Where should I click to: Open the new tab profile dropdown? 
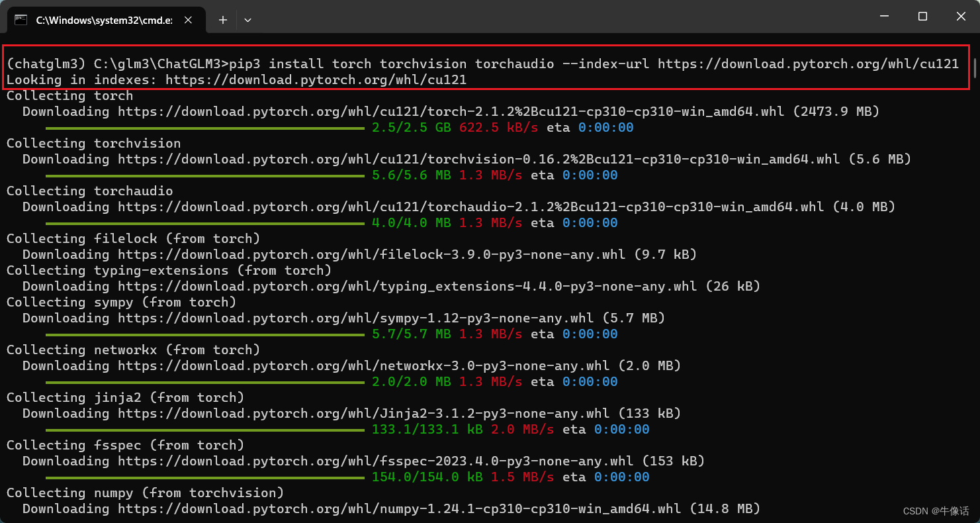click(x=247, y=21)
